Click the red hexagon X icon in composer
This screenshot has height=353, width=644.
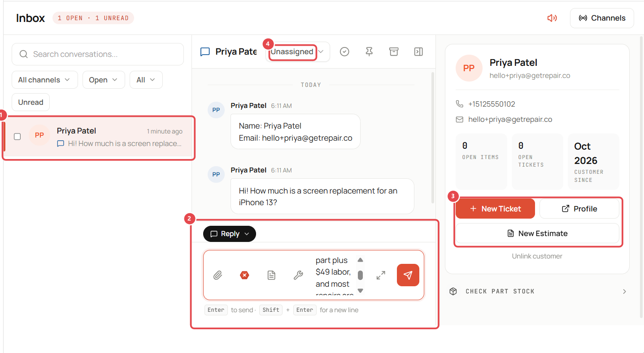244,275
